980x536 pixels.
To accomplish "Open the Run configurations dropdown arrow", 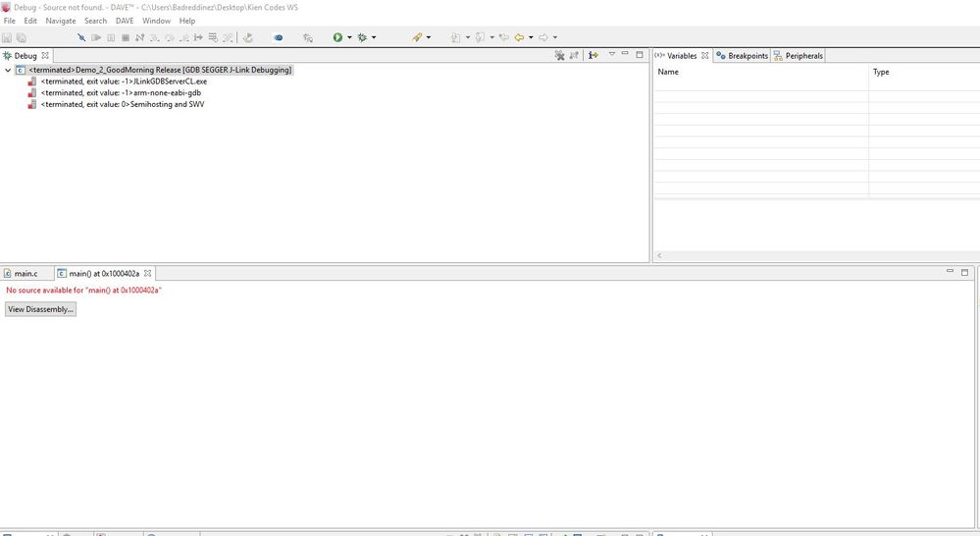I will (349, 37).
